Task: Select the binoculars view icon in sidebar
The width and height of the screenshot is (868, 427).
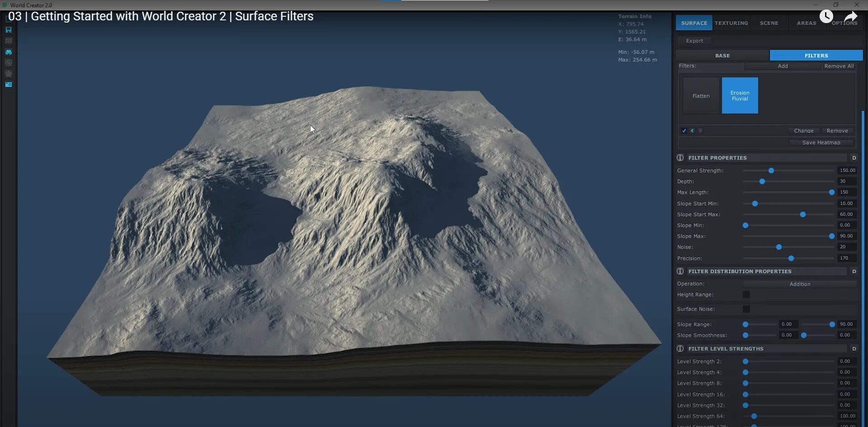Action: coord(9,52)
